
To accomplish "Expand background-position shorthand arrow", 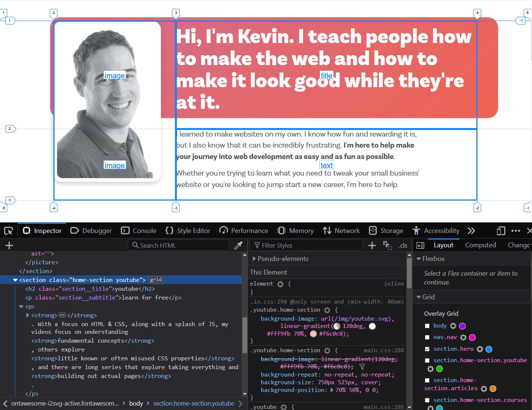I will click(332, 390).
